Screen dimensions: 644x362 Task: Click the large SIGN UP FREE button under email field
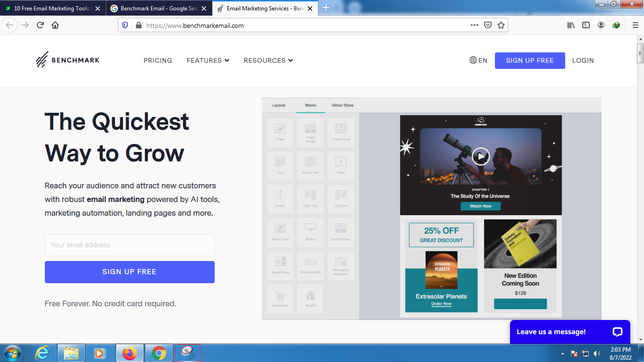tap(130, 272)
